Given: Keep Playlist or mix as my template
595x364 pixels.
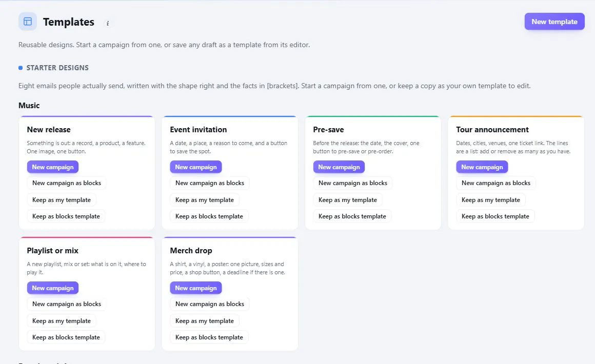Looking at the screenshot, I should (62, 321).
